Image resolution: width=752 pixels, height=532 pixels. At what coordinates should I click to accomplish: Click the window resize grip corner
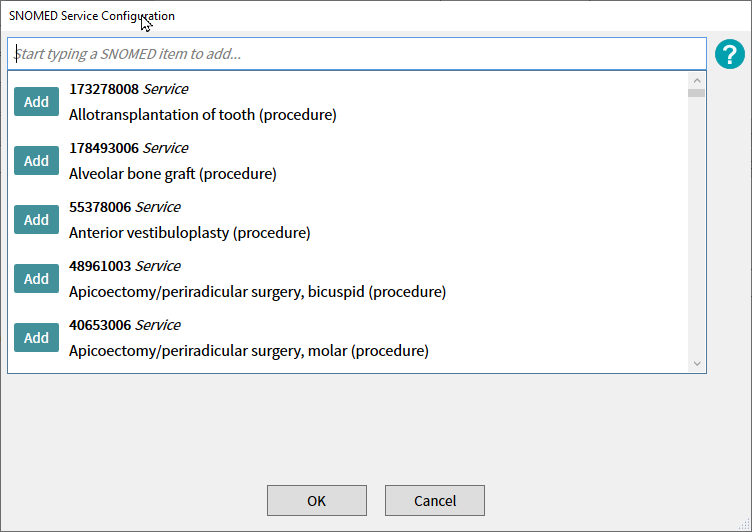tap(744, 525)
